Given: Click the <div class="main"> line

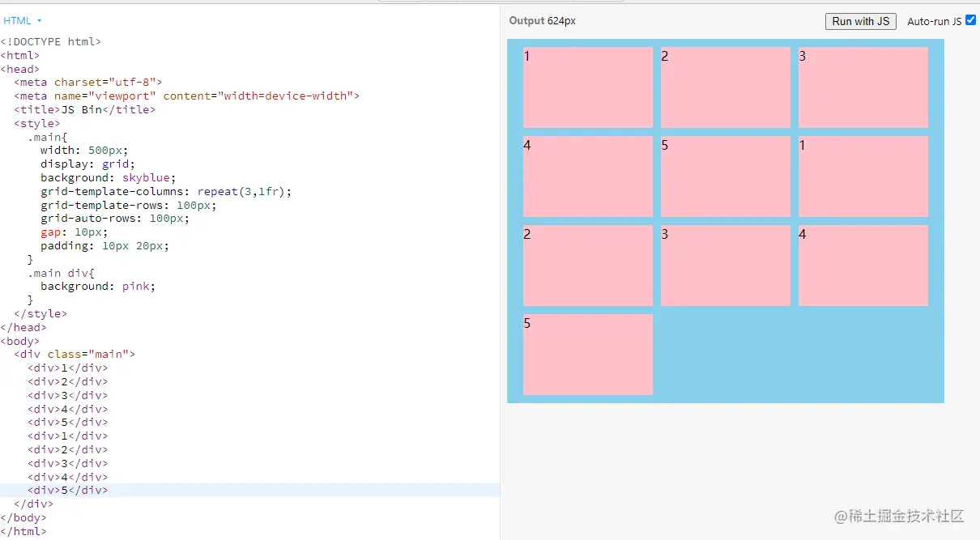Looking at the screenshot, I should 75,354.
